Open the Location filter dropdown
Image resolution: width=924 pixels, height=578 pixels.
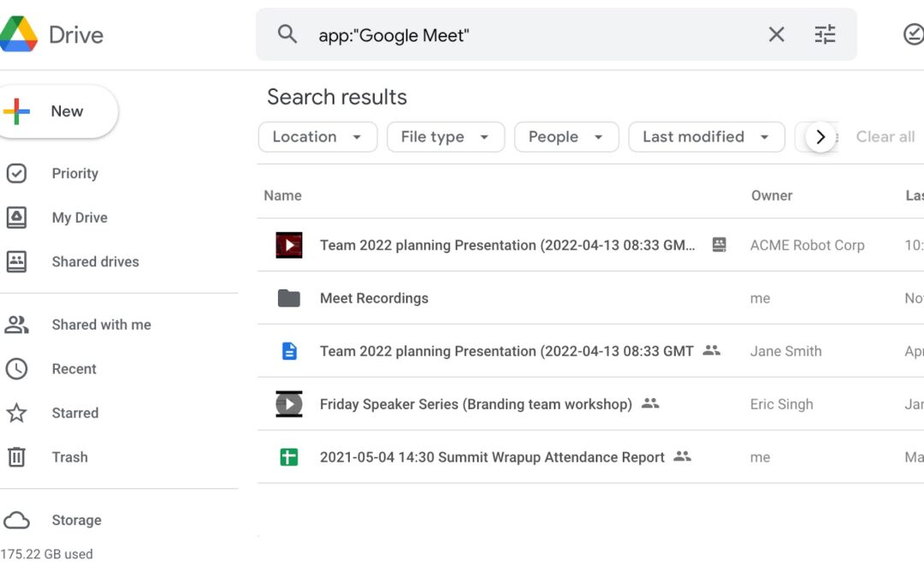(317, 137)
